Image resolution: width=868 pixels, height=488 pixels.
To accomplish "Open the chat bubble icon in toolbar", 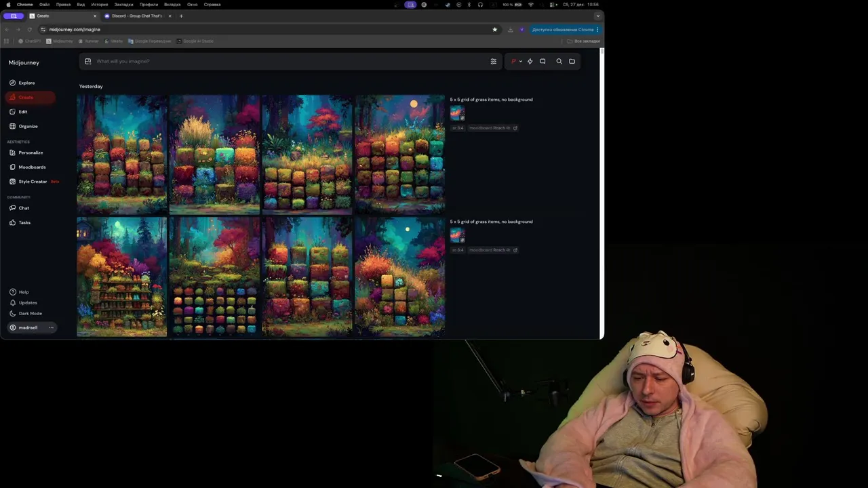I will (542, 61).
